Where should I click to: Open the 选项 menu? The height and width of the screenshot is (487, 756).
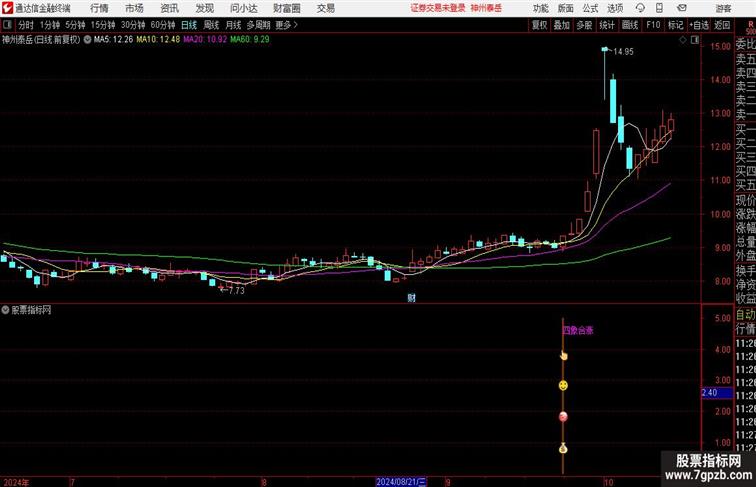tap(615, 8)
